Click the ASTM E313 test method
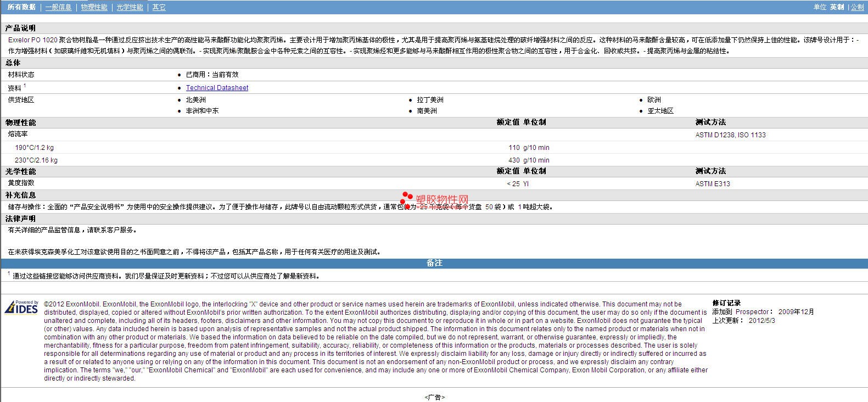 (713, 184)
